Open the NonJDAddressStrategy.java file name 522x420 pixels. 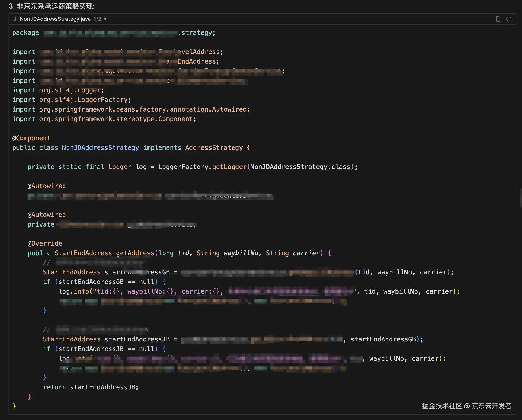[x=55, y=19]
